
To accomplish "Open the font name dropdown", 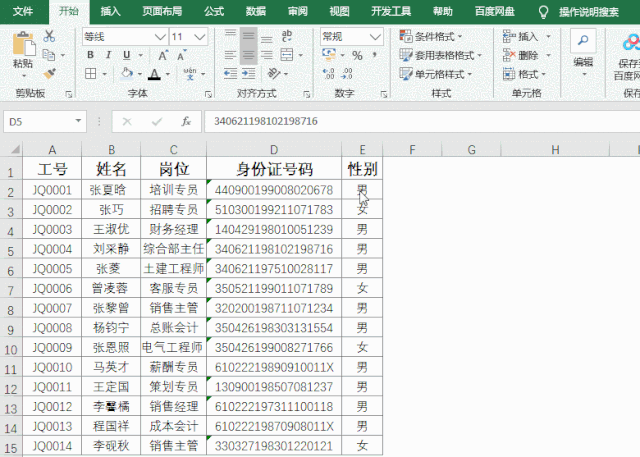I will [x=160, y=37].
